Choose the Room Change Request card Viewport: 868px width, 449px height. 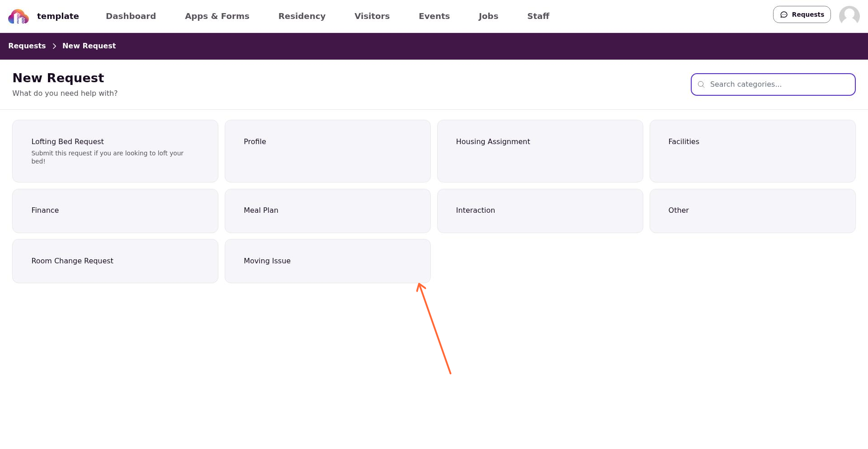click(115, 261)
